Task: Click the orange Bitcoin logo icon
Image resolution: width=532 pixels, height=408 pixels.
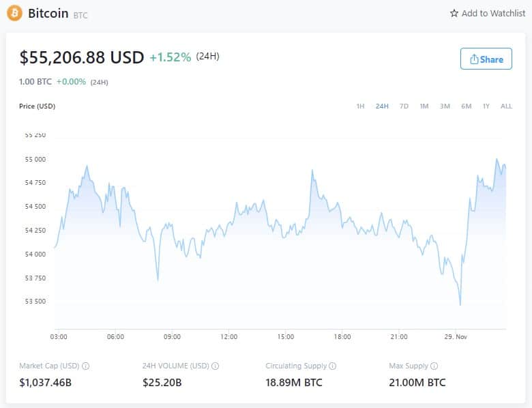Action: [14, 13]
